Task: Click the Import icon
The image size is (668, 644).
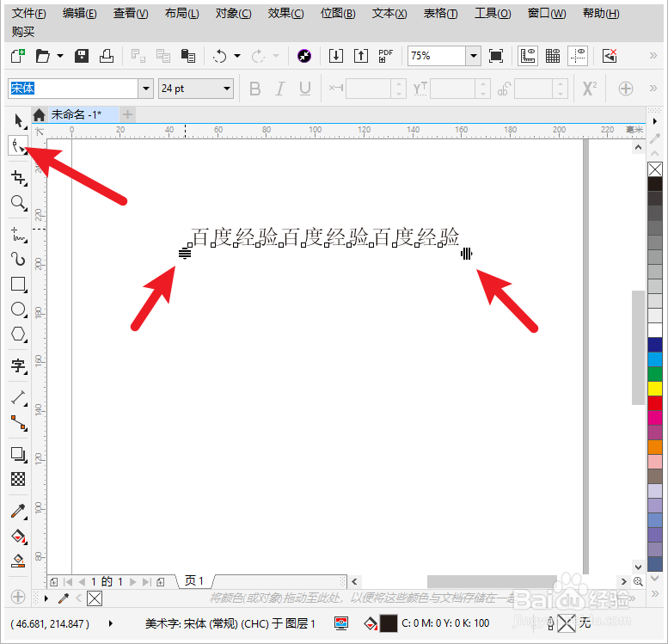Action: point(335,56)
